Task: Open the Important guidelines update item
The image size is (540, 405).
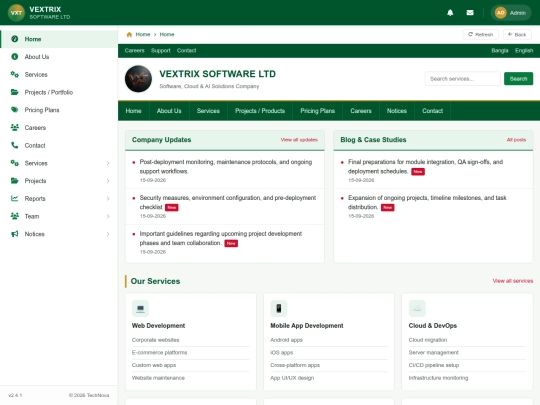Action: 221,238
